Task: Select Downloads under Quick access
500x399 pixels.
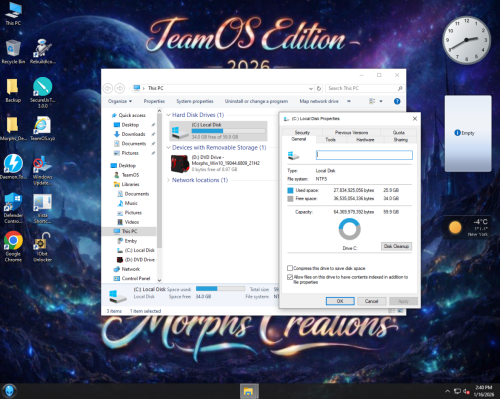Action: [x=133, y=134]
